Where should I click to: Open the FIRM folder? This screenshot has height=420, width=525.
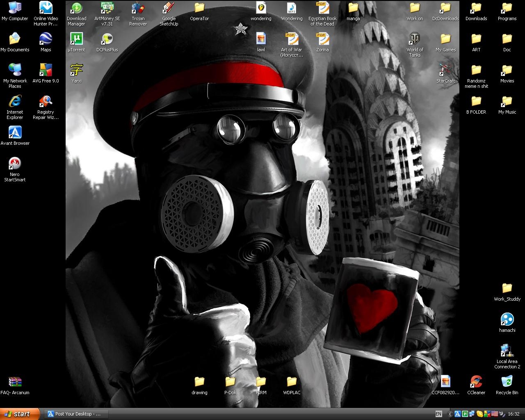click(x=261, y=386)
